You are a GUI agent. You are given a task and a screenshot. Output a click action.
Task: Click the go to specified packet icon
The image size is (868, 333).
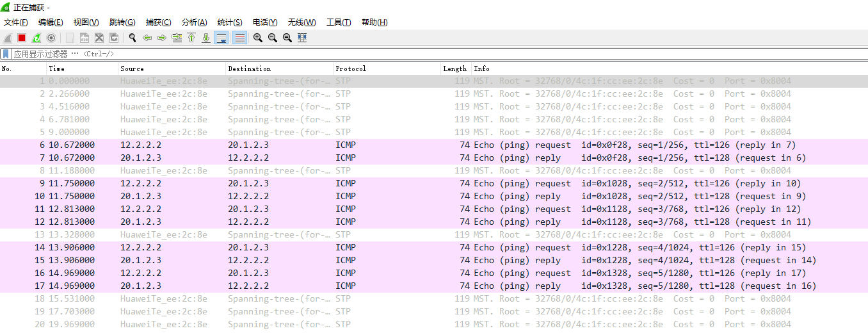(177, 38)
